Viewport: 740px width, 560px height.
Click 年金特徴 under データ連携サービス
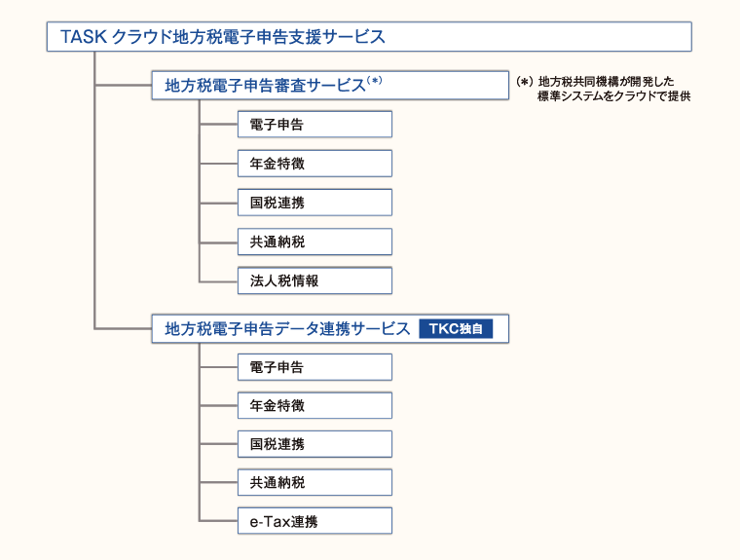[x=314, y=405]
